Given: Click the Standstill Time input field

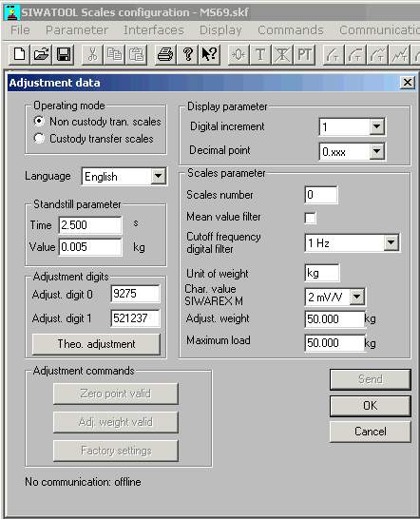Looking at the screenshot, I should tap(90, 225).
